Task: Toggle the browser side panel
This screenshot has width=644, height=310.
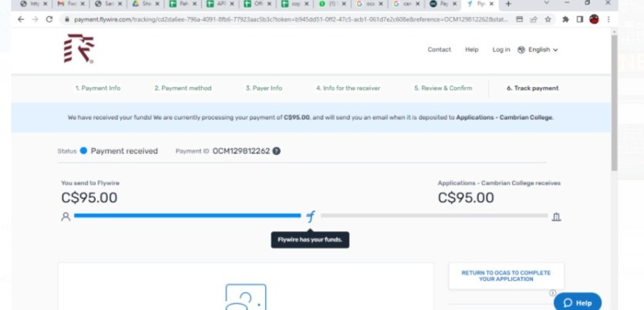Action: tap(580, 19)
